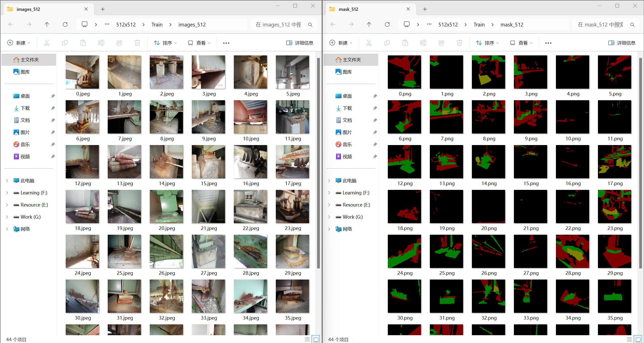
Task: Open 查看 view dropdown in images_512 toolbar
Action: [x=199, y=43]
